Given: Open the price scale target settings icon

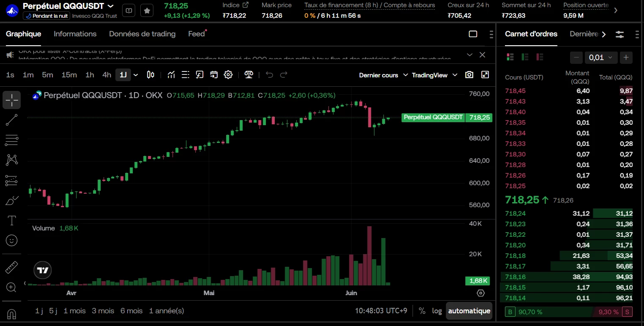Looking at the screenshot, I should (480, 293).
